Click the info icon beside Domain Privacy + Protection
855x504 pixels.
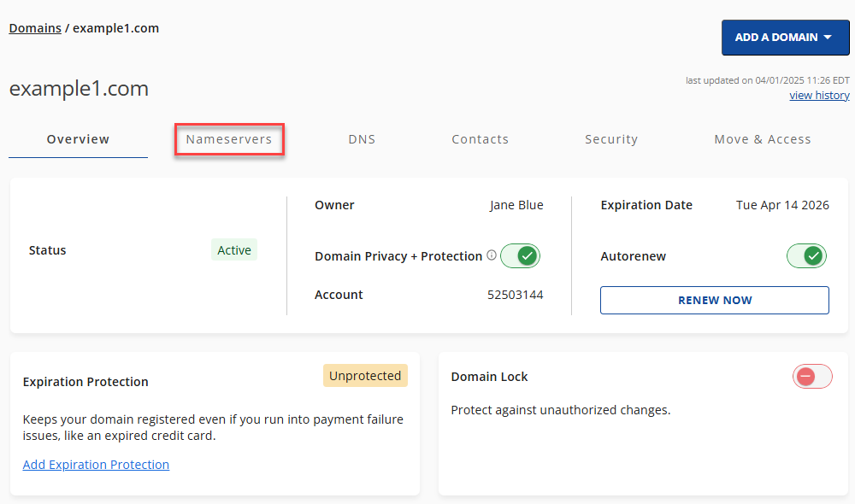[x=492, y=255]
